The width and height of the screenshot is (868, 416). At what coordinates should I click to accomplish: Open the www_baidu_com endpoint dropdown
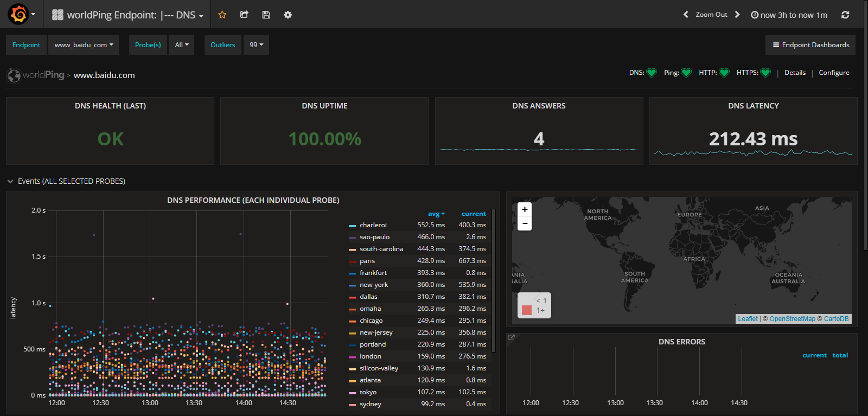point(84,45)
